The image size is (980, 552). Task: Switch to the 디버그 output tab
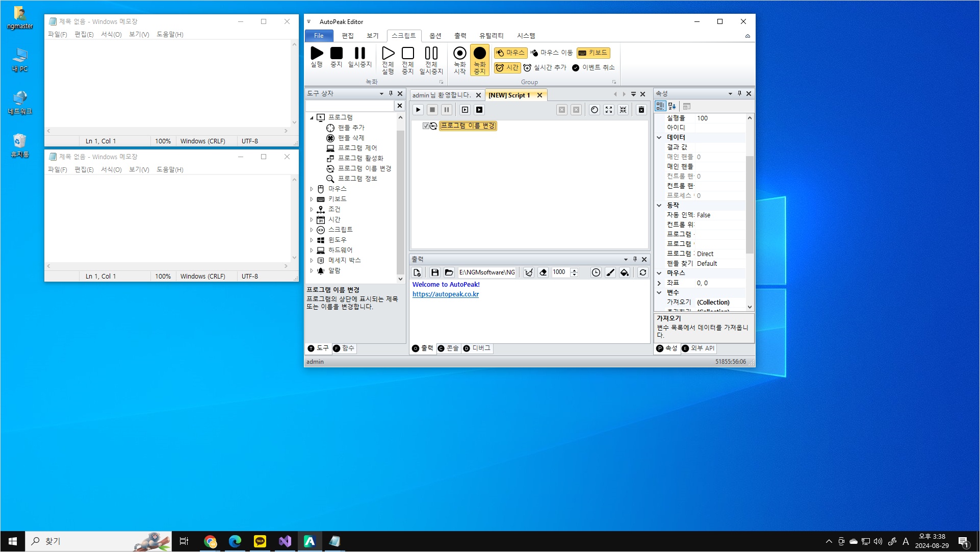coord(477,348)
